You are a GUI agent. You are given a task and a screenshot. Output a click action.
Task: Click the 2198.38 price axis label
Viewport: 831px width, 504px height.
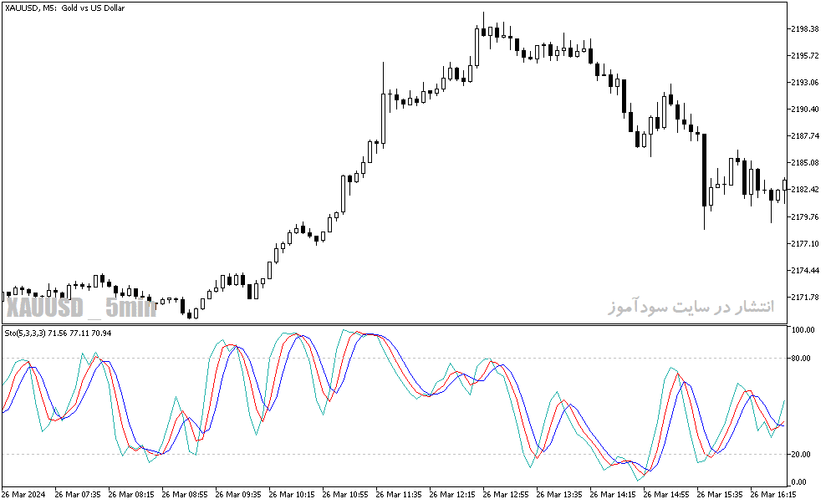point(804,28)
